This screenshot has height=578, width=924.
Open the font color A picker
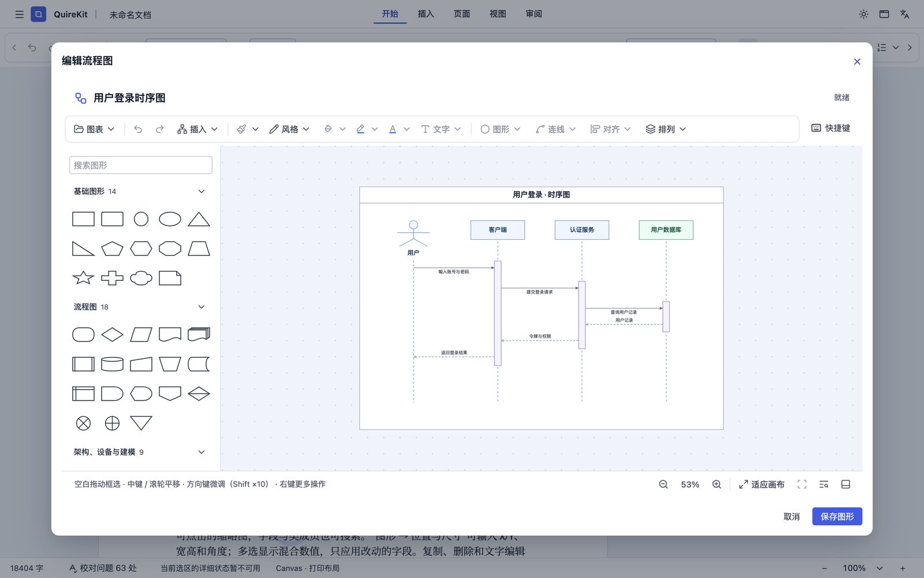(x=399, y=129)
